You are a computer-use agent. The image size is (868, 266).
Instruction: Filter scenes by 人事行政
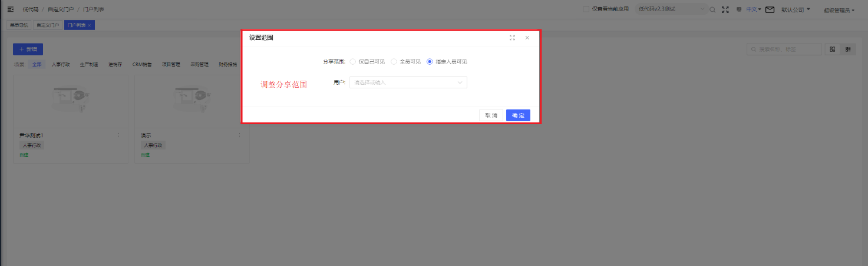pyautogui.click(x=61, y=65)
